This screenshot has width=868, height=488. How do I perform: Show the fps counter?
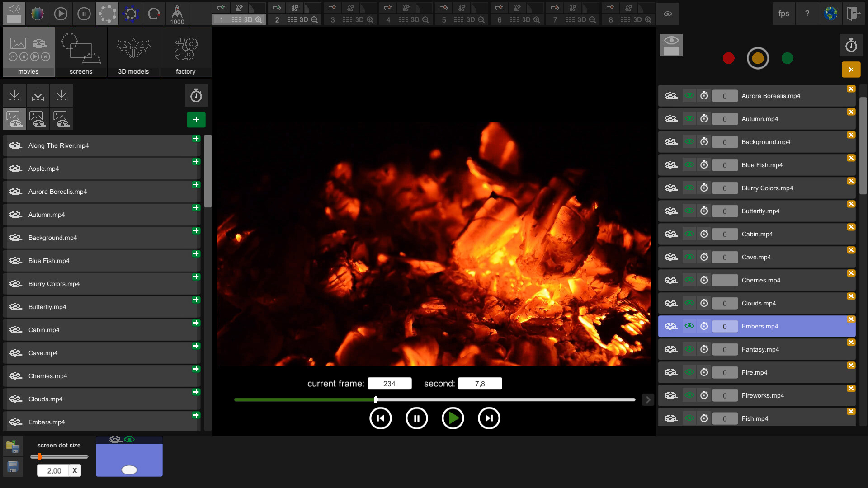coord(783,14)
